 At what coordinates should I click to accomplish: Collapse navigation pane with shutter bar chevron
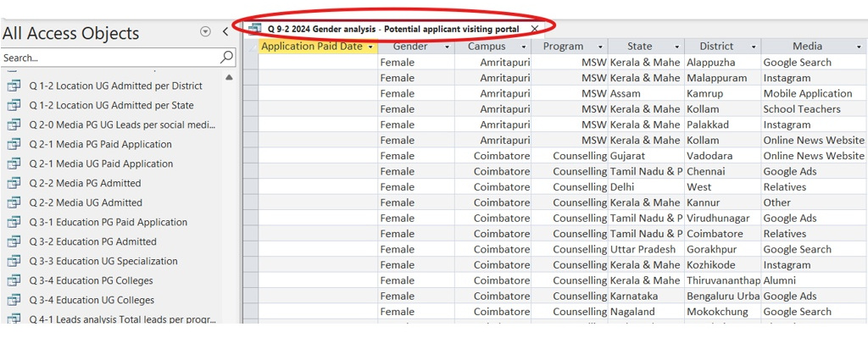click(x=225, y=32)
